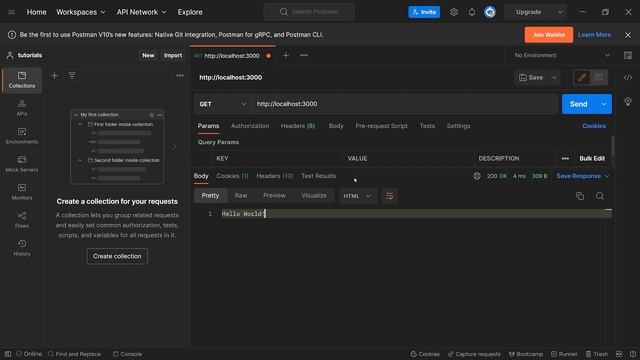
Task: Click the Send button
Action: pos(579,104)
